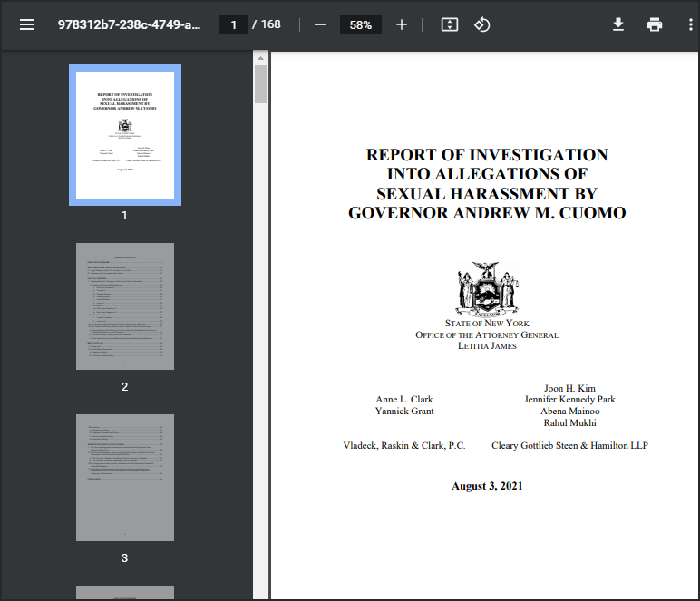
Task: Jump to the page 3 thumbnail
Action: pos(125,478)
